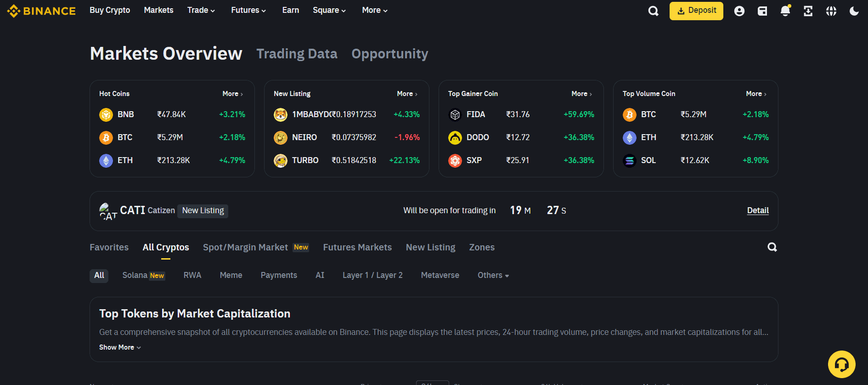Screen dimensions: 868x385
Task: Open the notifications bell icon
Action: coord(785,11)
